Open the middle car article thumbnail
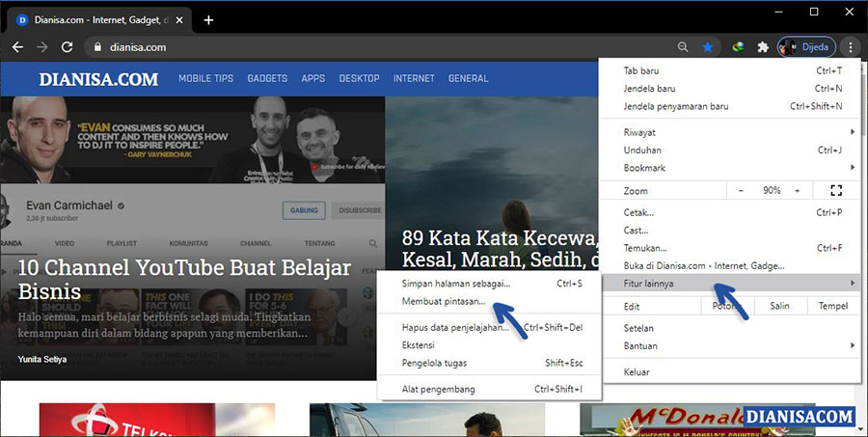Viewport: 868px width, 437px height. (x=427, y=420)
